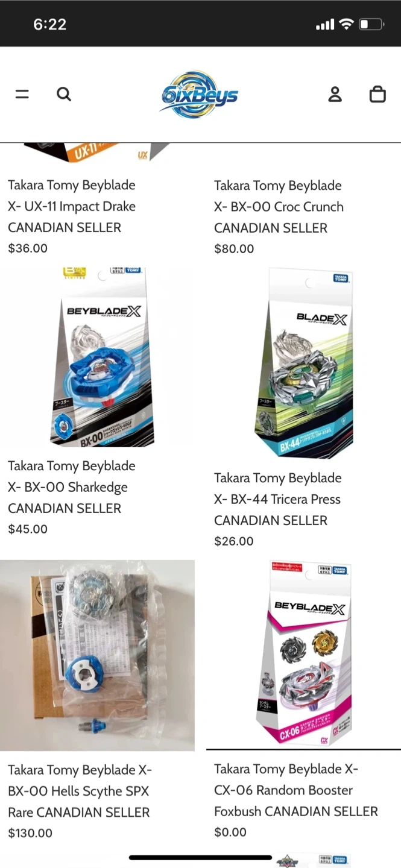Image resolution: width=401 pixels, height=868 pixels.
Task: View the Hells Scythe SPX photo
Action: tap(97, 655)
